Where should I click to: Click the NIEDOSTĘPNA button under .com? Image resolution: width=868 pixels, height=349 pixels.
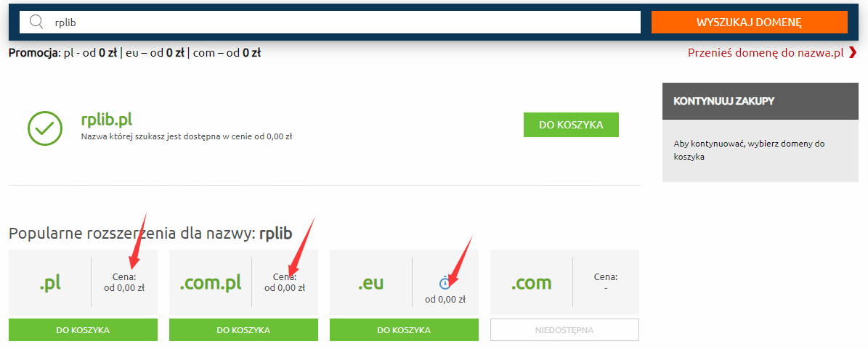564,330
